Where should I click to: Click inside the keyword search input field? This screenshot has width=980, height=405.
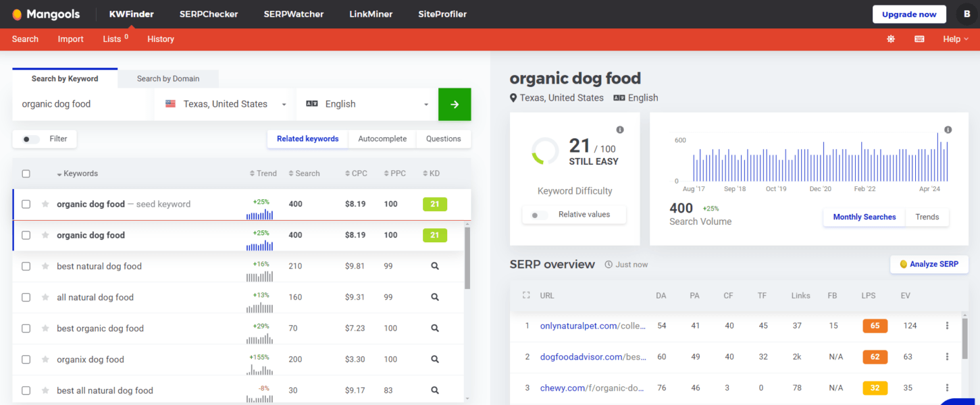click(81, 104)
